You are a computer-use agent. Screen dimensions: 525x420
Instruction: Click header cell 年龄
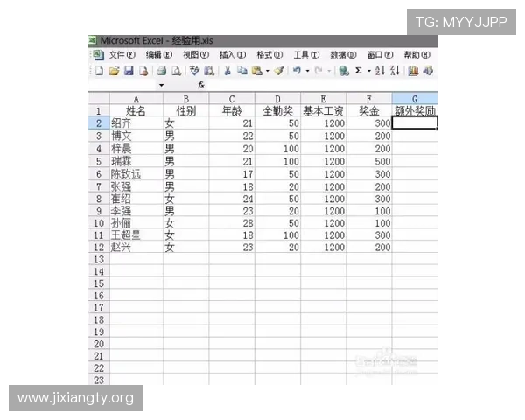pyautogui.click(x=232, y=111)
